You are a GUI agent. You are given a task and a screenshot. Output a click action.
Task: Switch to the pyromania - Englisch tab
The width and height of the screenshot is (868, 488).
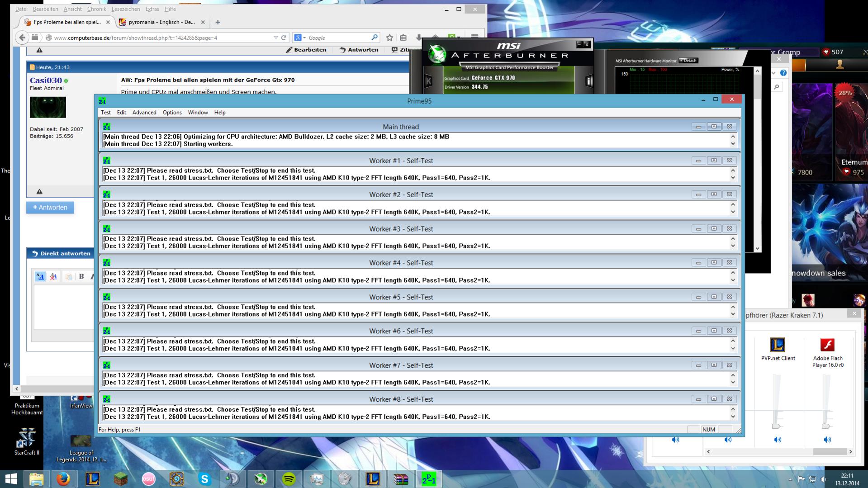point(161,22)
